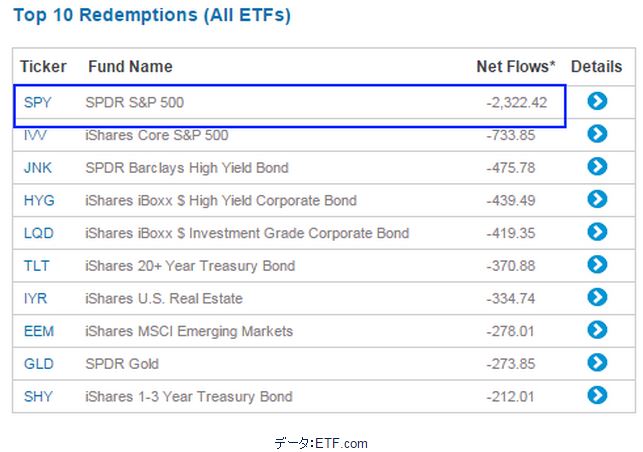Select the JNK ticker symbol

pyautogui.click(x=37, y=168)
